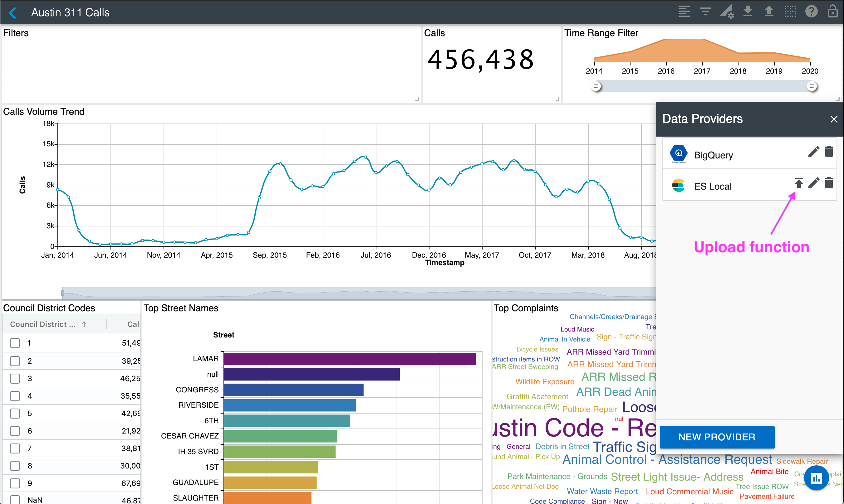Click the left brush handle below the trend chart

pos(62,293)
